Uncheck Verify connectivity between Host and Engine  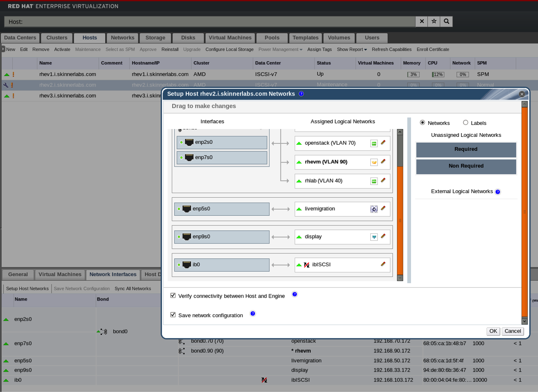pos(173,296)
